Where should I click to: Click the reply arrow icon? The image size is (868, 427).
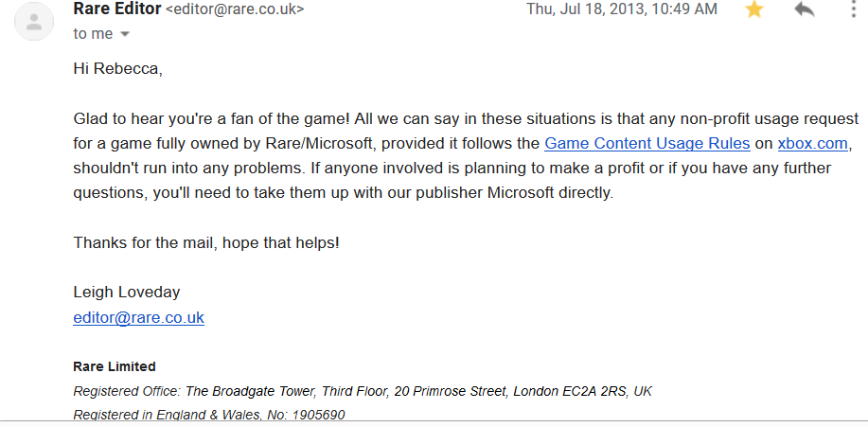click(805, 9)
